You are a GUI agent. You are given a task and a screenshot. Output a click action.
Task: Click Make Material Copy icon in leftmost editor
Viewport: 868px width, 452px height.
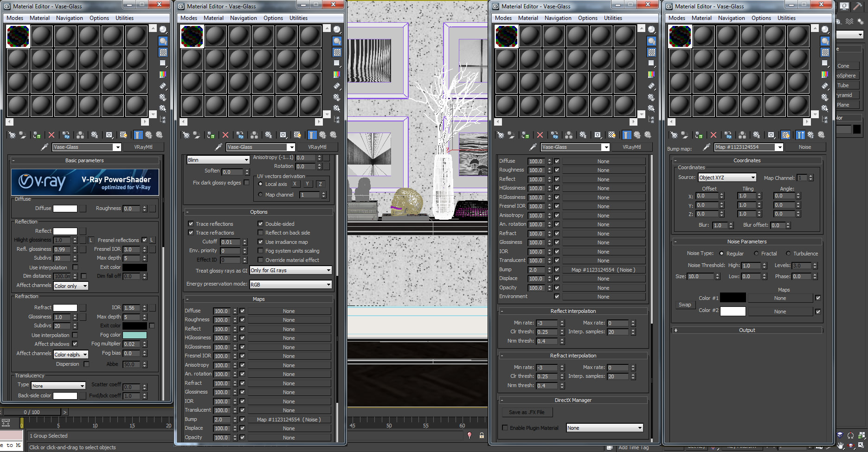(66, 135)
